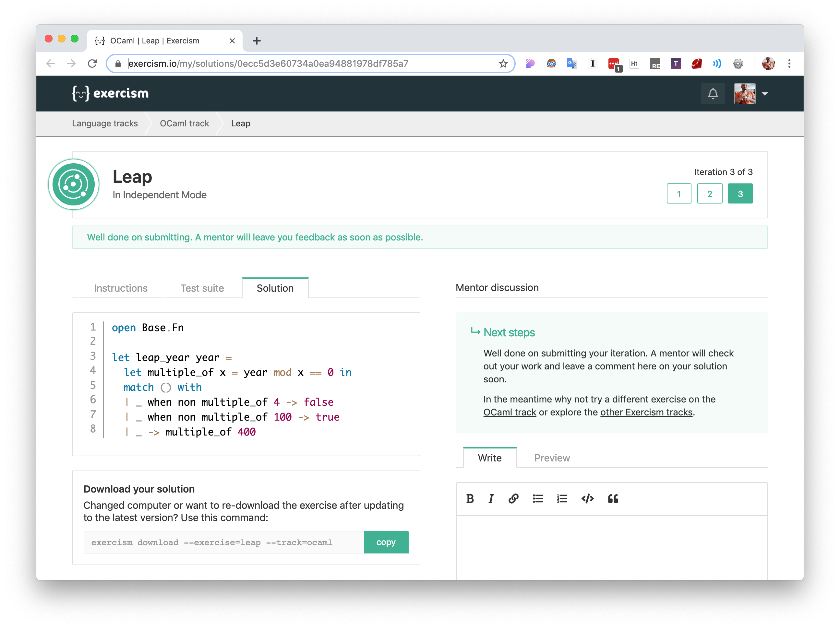Viewport: 840px width, 628px height.
Task: Switch to the Test suite tab
Action: pyautogui.click(x=202, y=288)
